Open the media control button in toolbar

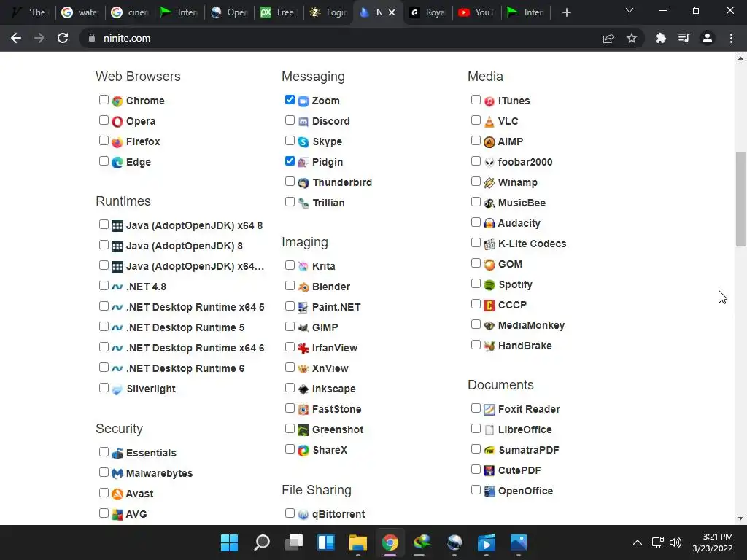point(684,38)
